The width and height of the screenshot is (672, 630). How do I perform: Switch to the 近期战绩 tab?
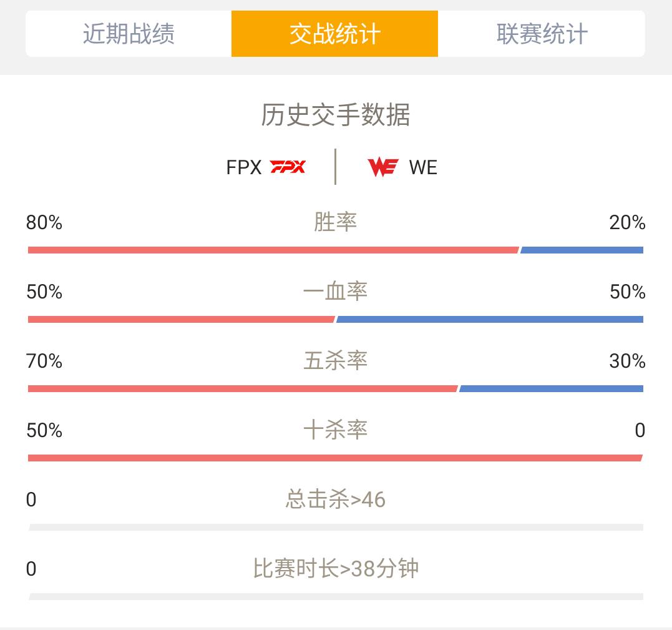tap(129, 34)
